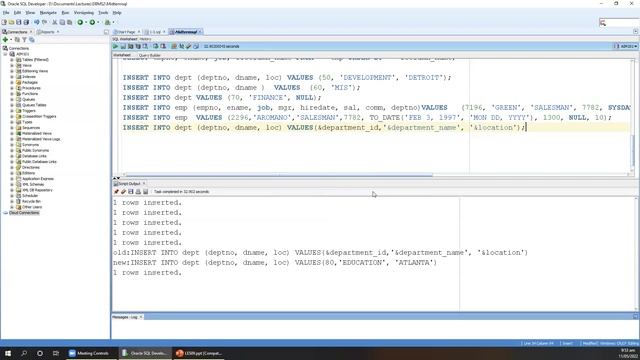Click the green Forward navigation arrow

[x=93, y=22]
